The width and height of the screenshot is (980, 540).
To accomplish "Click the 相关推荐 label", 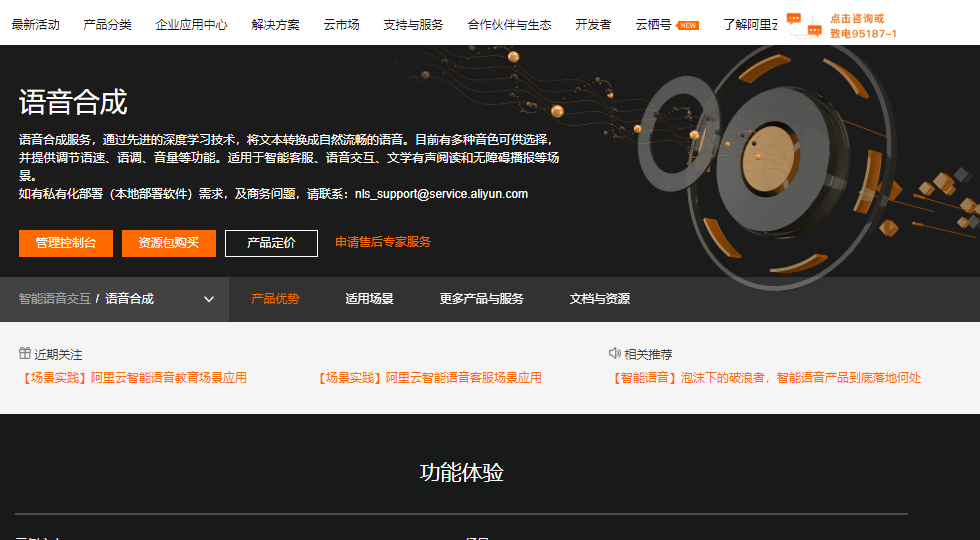I will pyautogui.click(x=648, y=354).
